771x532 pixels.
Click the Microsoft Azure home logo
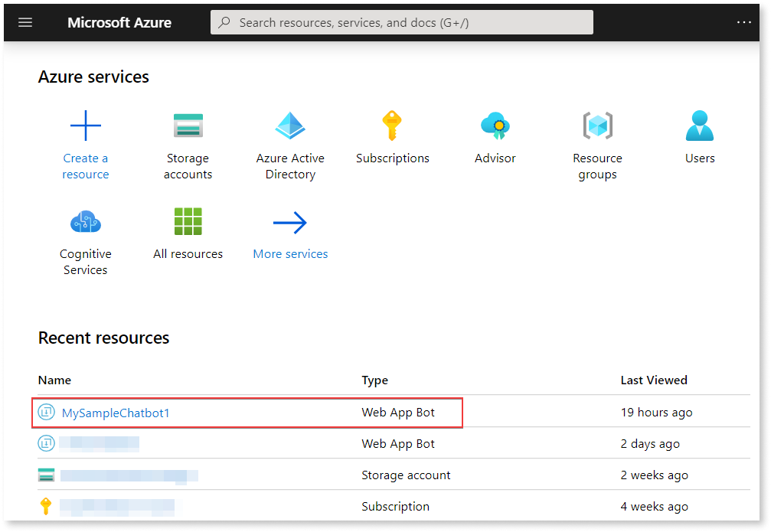pyautogui.click(x=119, y=22)
